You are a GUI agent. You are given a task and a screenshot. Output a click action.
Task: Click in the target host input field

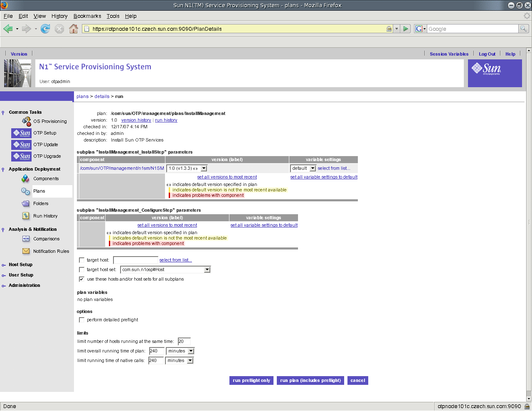pyautogui.click(x=135, y=260)
